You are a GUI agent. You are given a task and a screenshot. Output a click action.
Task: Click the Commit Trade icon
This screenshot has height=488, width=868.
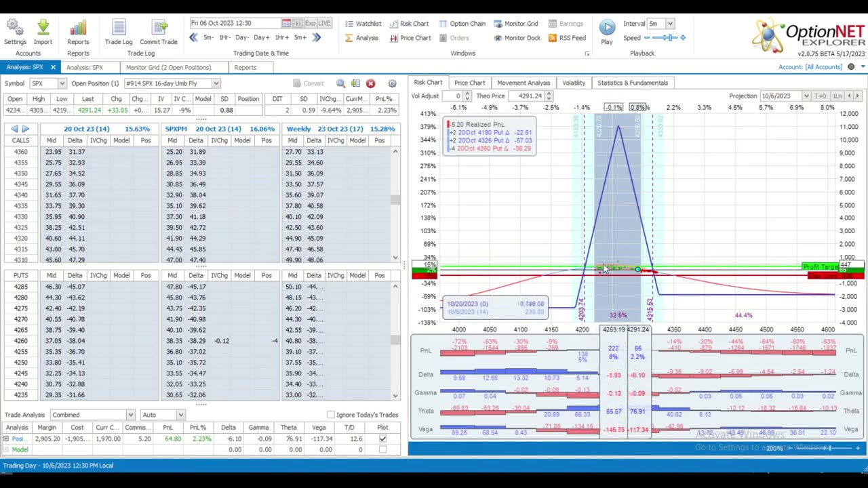coord(159,28)
